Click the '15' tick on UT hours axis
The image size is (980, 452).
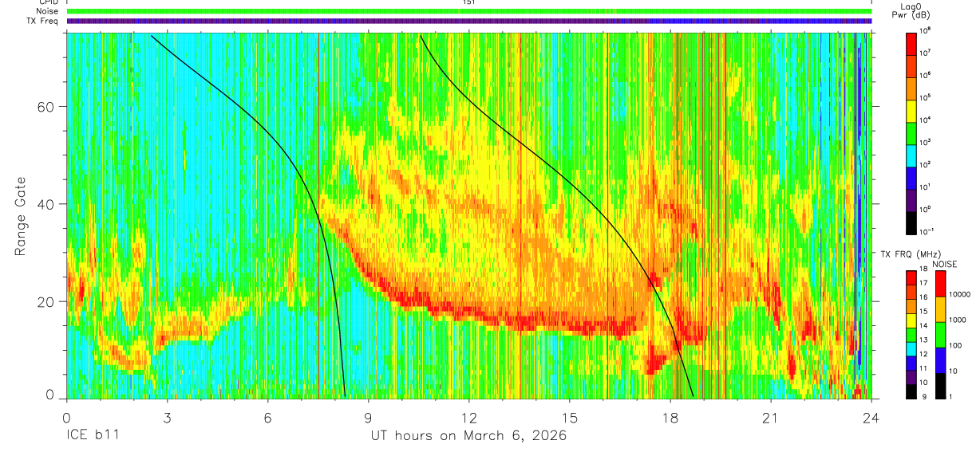click(x=570, y=417)
